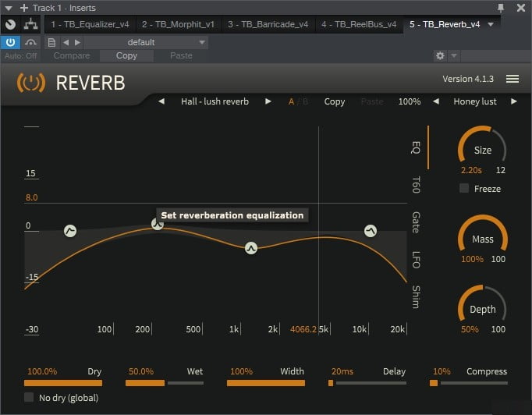Click the plugin Paste A/B button
This screenshot has height=415, width=532.
372,101
